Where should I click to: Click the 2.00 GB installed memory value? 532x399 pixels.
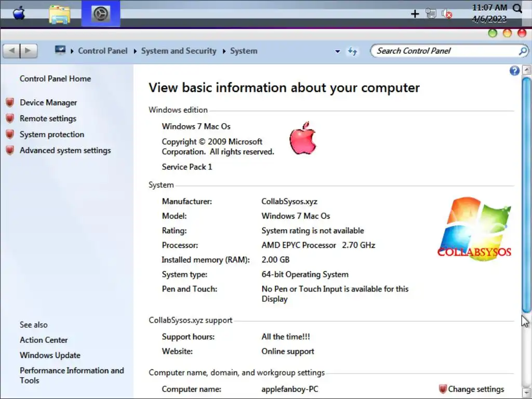[275, 260]
